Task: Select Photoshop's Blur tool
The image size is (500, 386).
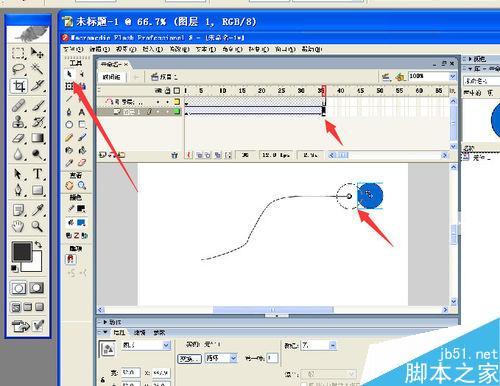Action: point(18,154)
